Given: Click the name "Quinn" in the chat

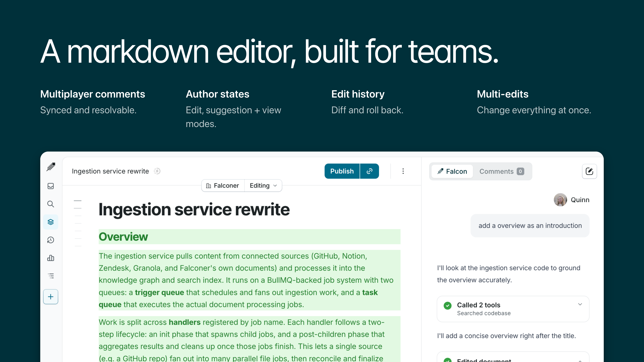Looking at the screenshot, I should pos(580,200).
